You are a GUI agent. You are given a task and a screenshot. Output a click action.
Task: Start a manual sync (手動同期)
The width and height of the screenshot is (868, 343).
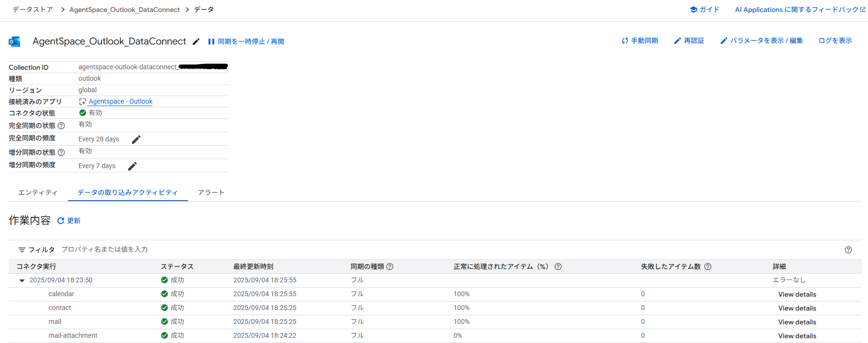pos(639,41)
